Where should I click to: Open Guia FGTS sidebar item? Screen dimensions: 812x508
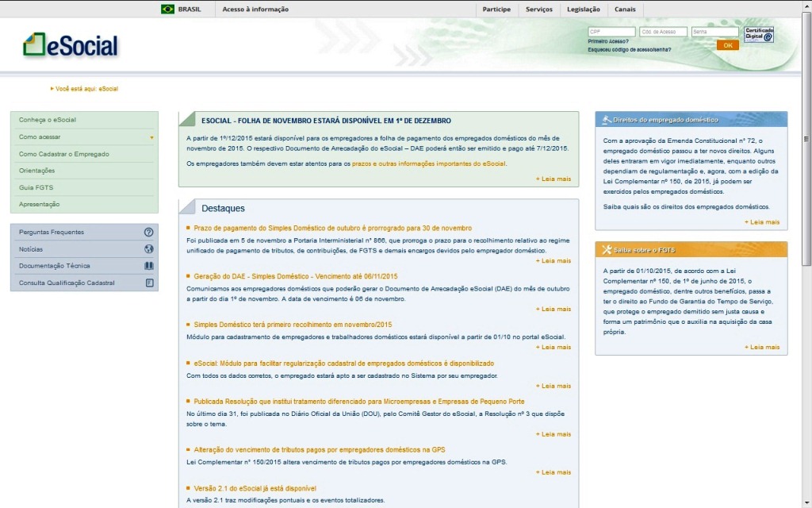(84, 187)
